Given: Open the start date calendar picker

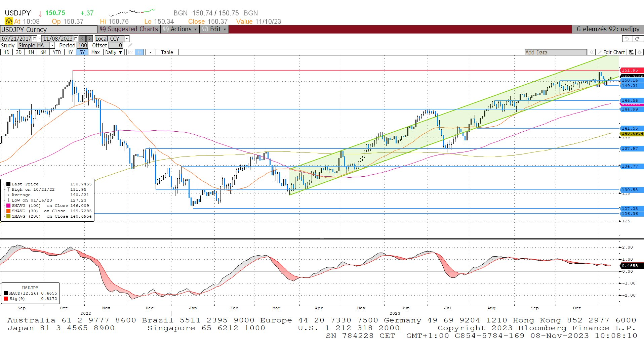Looking at the screenshot, I should click(35, 39).
